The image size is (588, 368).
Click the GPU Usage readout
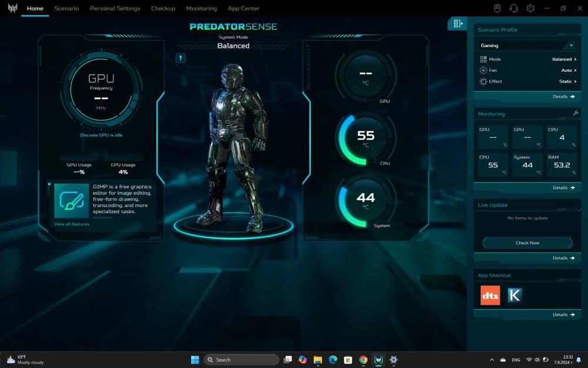click(79, 168)
